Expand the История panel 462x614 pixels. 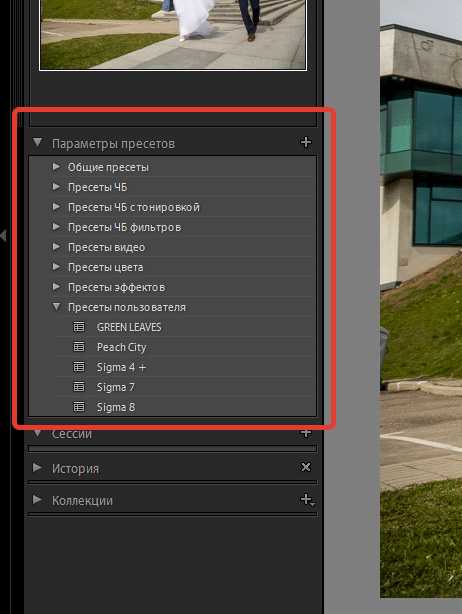point(38,467)
